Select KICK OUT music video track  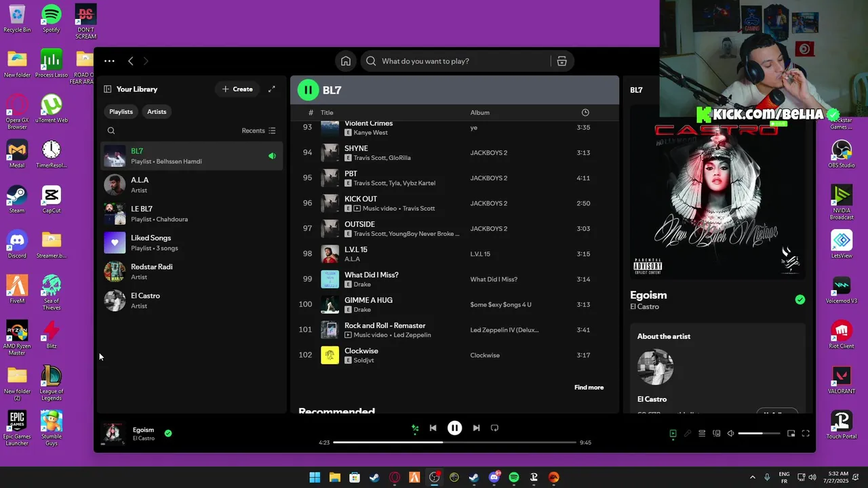[x=454, y=203]
